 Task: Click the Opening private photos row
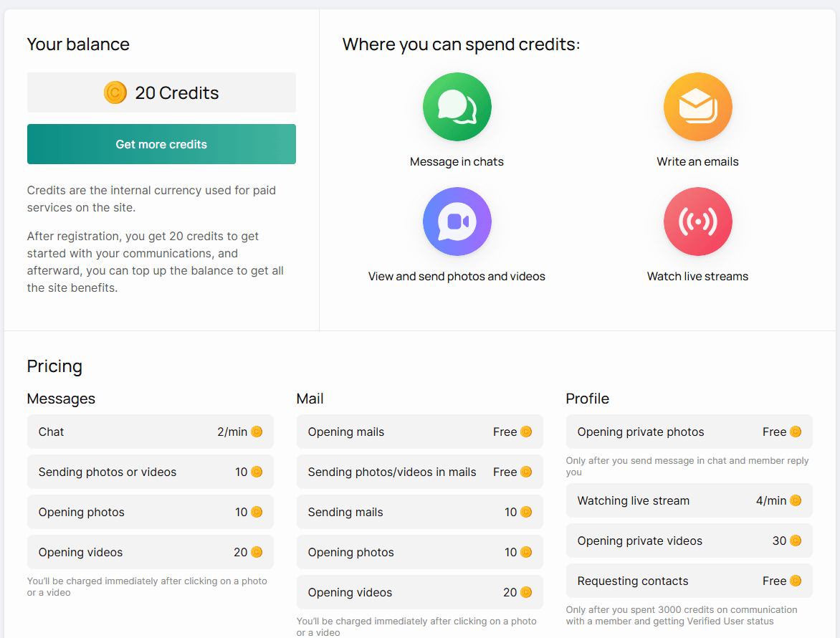tap(689, 432)
